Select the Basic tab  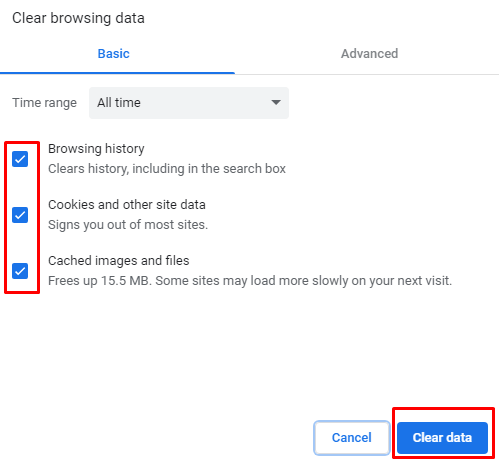click(113, 54)
